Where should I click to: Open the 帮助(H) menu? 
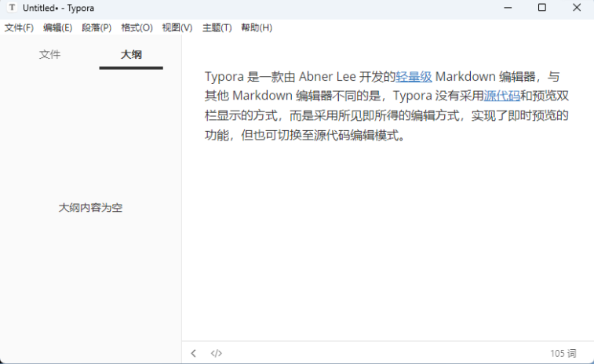click(257, 27)
